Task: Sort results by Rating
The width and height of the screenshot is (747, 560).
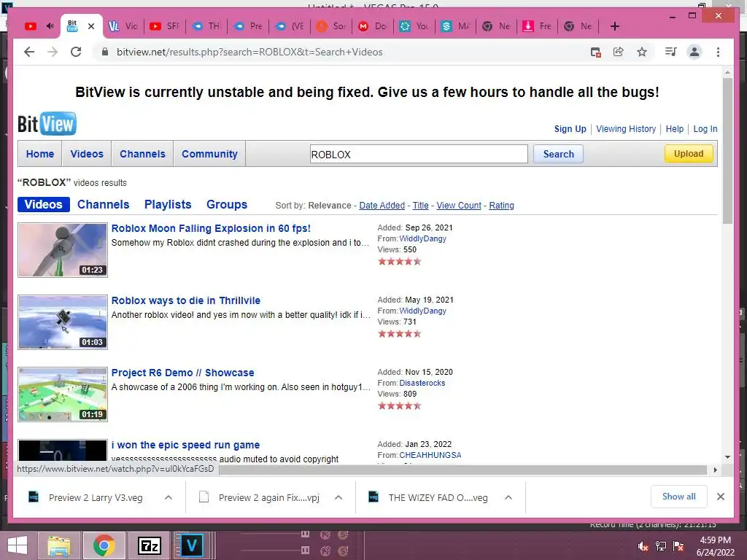Action: 501,205
